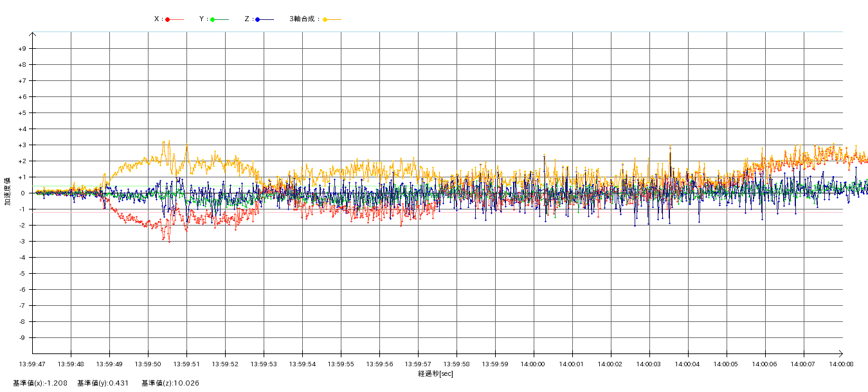The image size is (868, 392).
Task: Click the 基準値(x):-1.208 baseline readout
Action: point(41,383)
